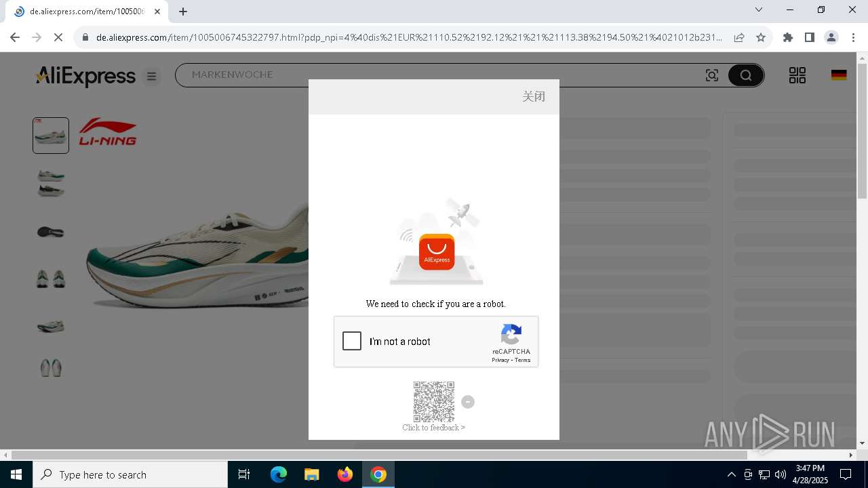This screenshot has height=488, width=868.
Task: Click the site information lock icon
Action: 85,37
